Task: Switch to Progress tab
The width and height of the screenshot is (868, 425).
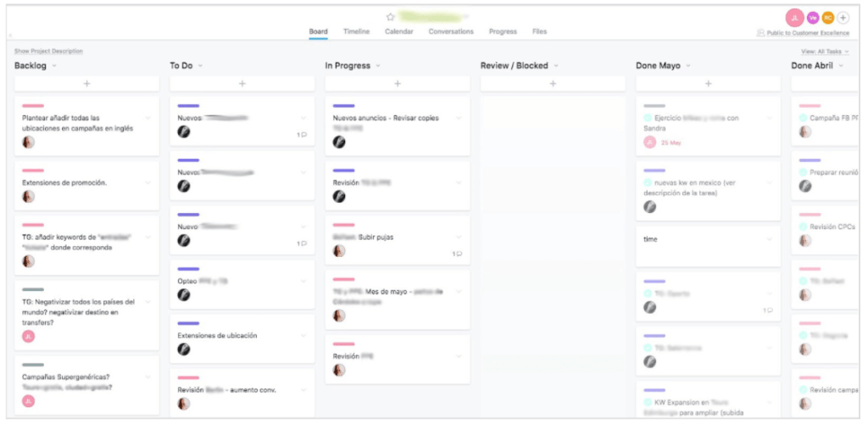Action: click(503, 32)
